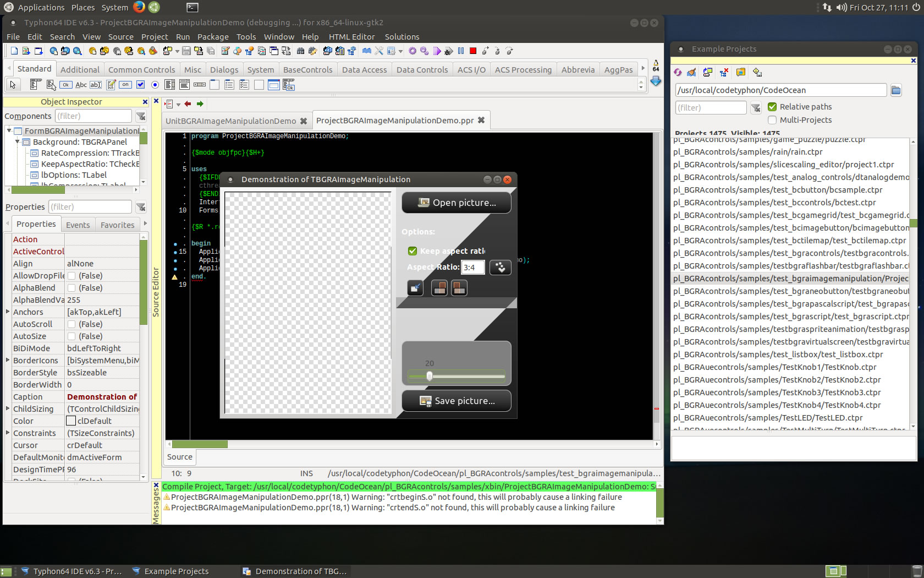The image size is (924, 578).
Task: Clear the Components filter in Object Inspector
Action: tap(141, 116)
